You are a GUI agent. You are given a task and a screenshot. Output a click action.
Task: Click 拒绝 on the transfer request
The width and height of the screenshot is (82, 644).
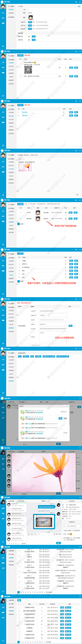[65, 418]
